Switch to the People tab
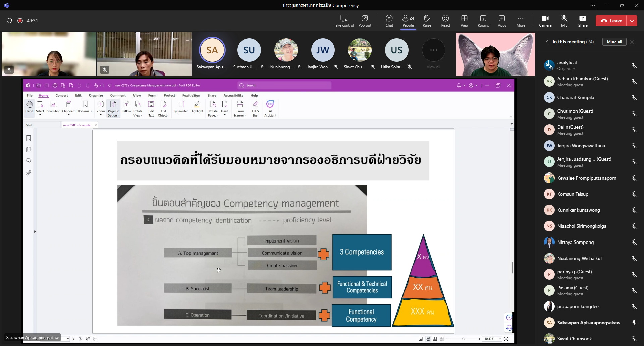Viewport: 644px width, 346px height. coord(408,21)
